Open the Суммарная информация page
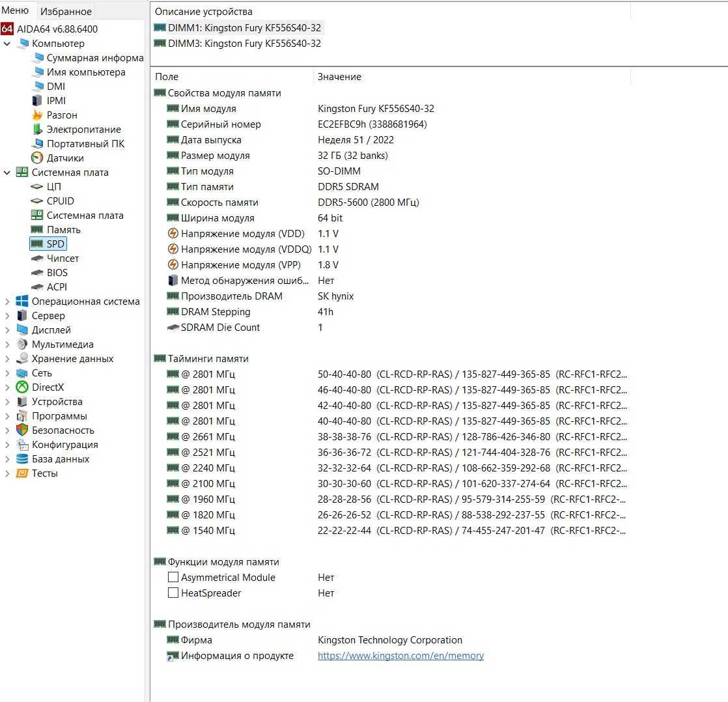 (95, 57)
